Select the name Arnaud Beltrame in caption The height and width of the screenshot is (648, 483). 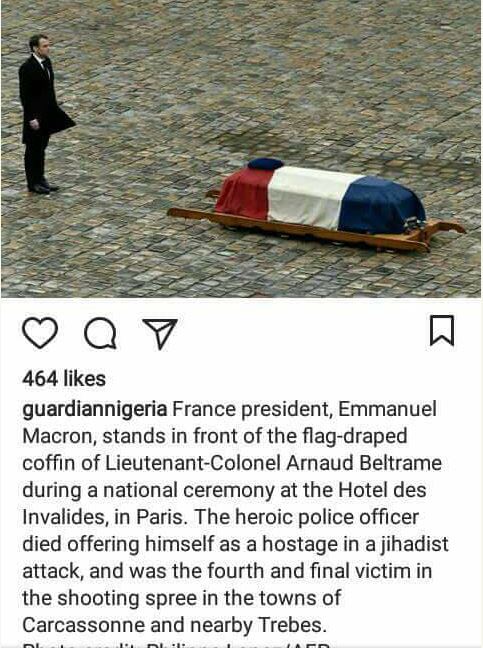point(364,463)
